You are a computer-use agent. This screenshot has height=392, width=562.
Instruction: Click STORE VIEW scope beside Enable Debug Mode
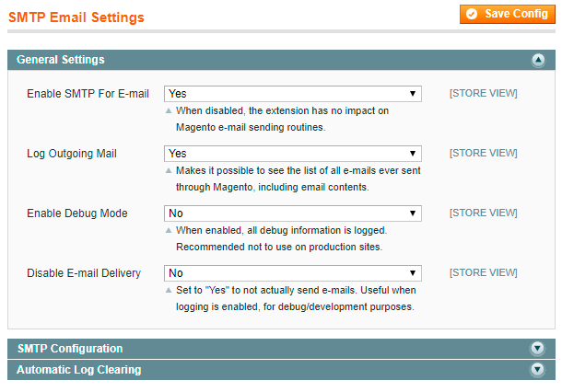(483, 213)
